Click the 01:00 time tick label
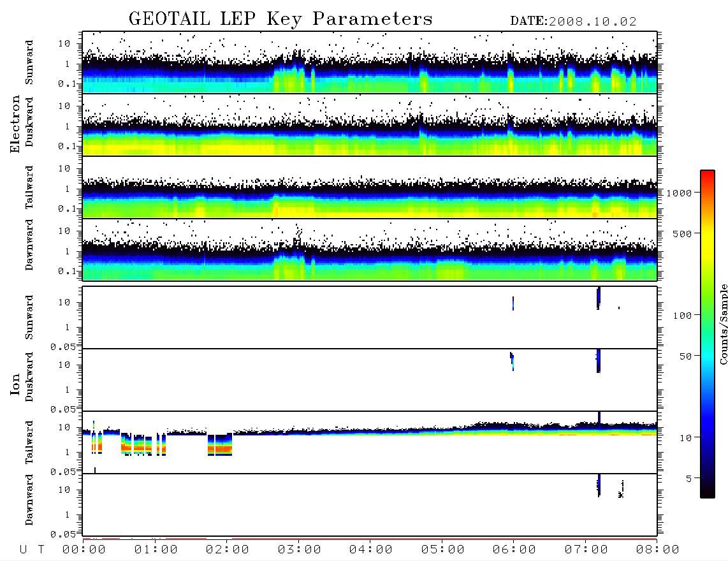The image size is (728, 561). (x=156, y=550)
